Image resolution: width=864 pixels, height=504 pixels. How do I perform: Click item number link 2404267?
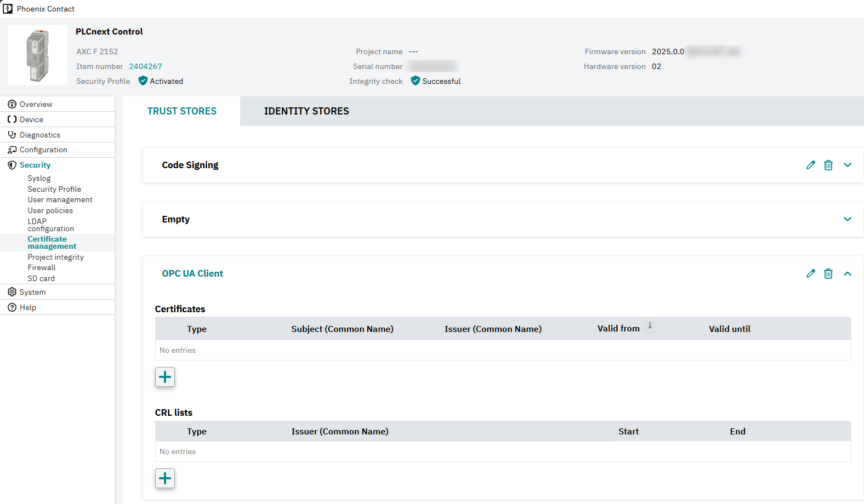(x=145, y=66)
